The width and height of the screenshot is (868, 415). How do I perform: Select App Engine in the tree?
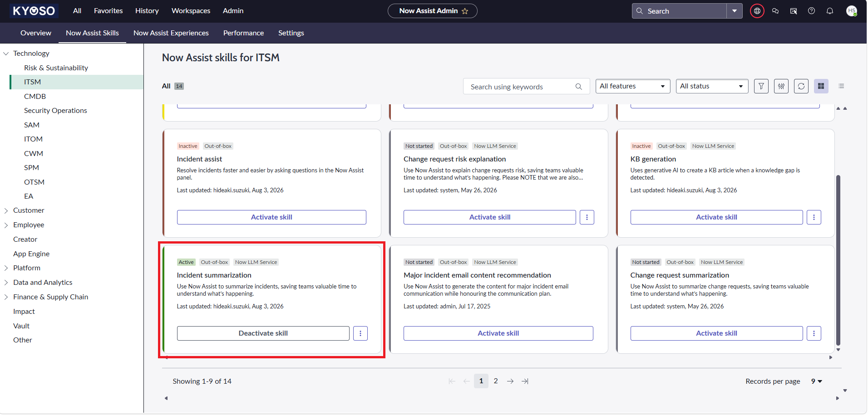pos(31,254)
